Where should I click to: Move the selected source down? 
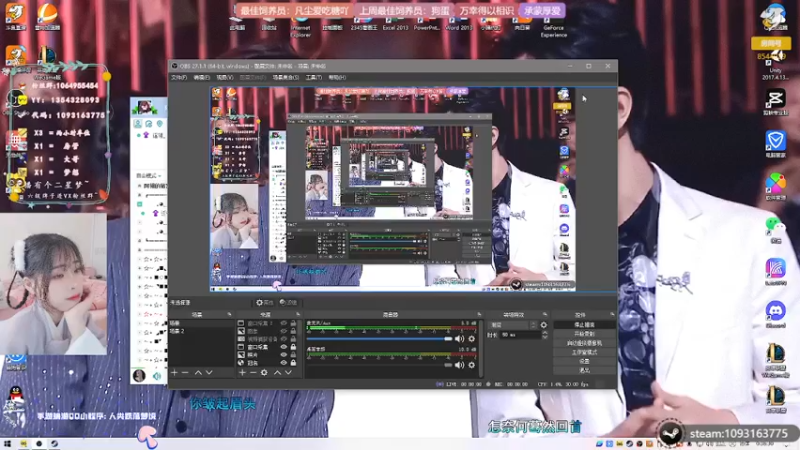pos(288,373)
